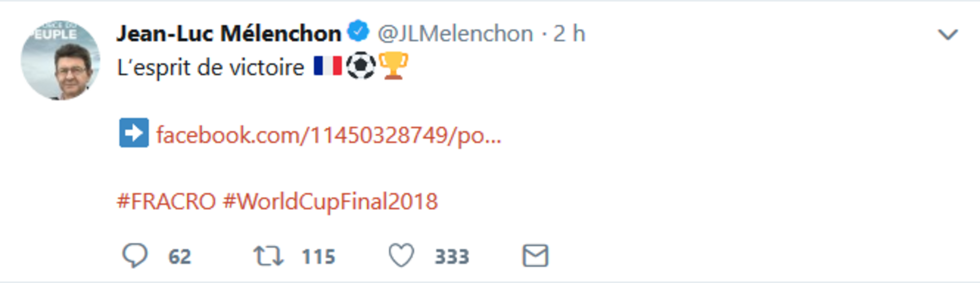Click the Jean-Luc Mélenchon display name

(229, 33)
